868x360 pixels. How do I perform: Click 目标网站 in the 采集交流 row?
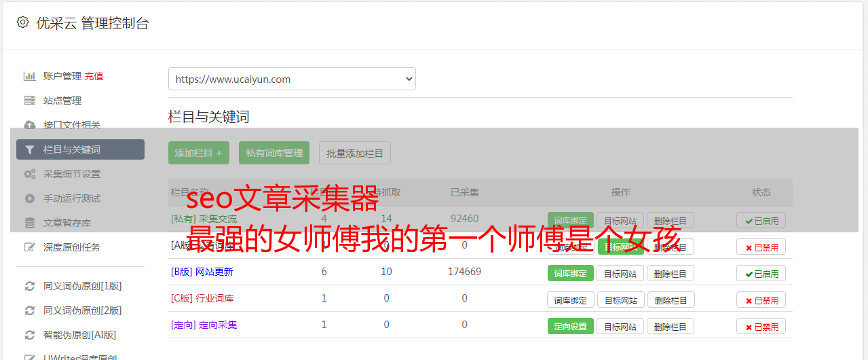(620, 220)
